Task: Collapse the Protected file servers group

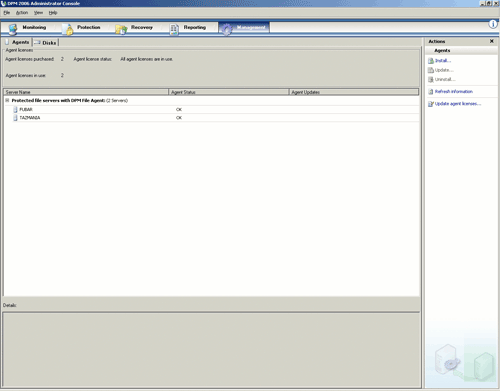Action: [7, 100]
